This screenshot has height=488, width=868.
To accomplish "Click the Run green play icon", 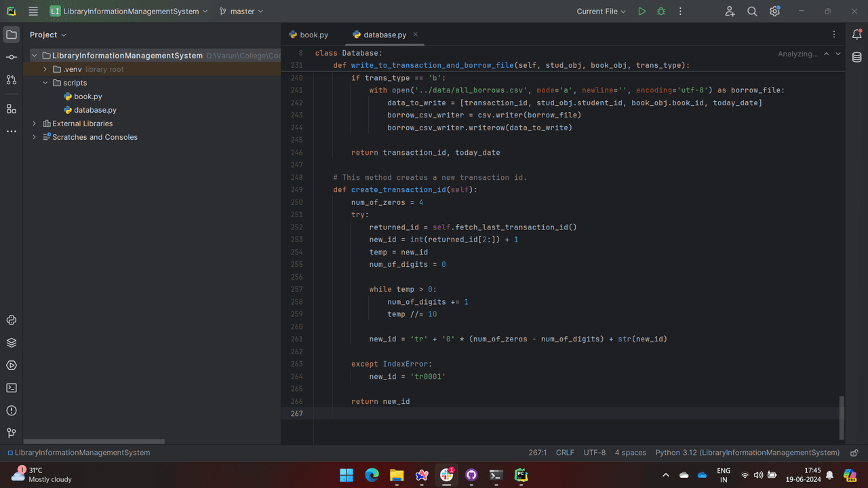I will (x=642, y=12).
